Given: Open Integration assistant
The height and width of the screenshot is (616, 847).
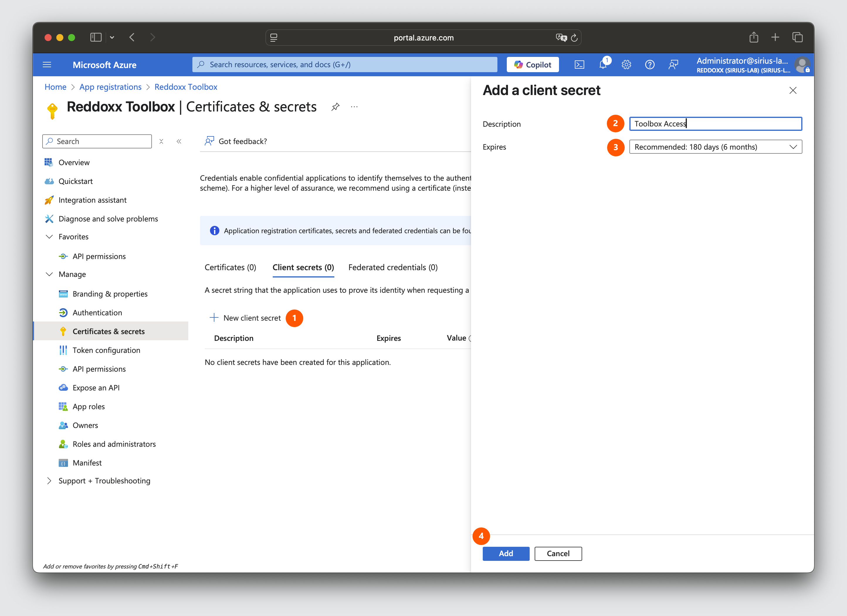Looking at the screenshot, I should pyautogui.click(x=92, y=200).
